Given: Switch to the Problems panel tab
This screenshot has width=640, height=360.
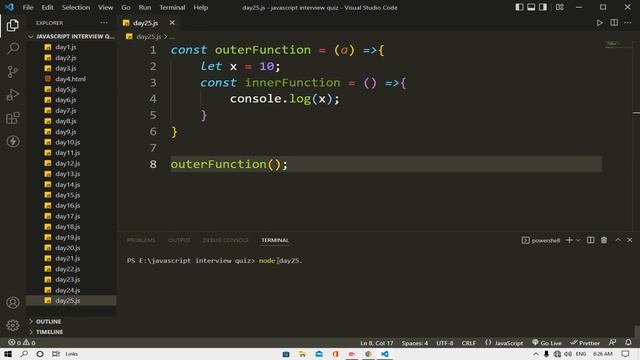Looking at the screenshot, I should (x=141, y=240).
